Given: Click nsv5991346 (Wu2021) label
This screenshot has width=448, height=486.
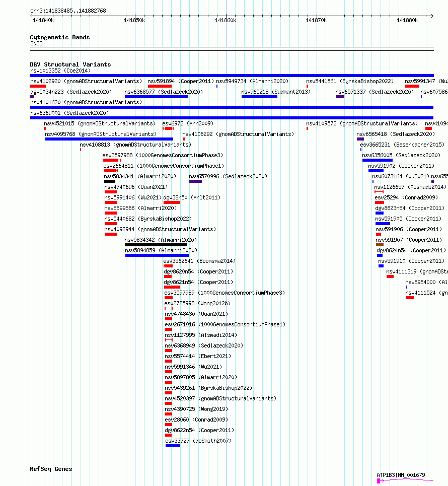Looking at the screenshot, I should [x=193, y=367].
